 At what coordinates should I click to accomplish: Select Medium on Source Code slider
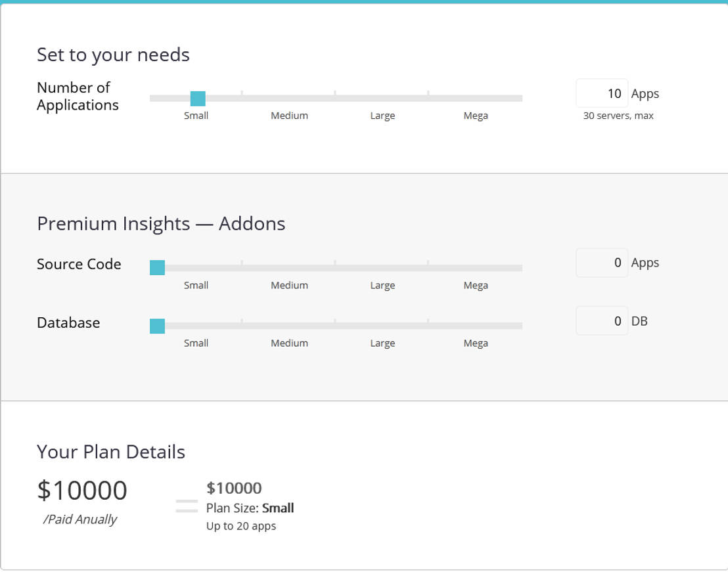[x=289, y=285]
